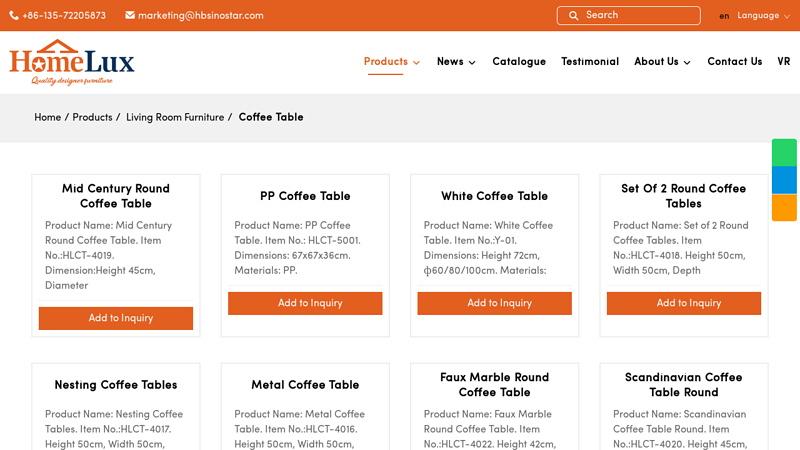The width and height of the screenshot is (800, 450).
Task: Click the green floating side button
Action: click(x=784, y=152)
